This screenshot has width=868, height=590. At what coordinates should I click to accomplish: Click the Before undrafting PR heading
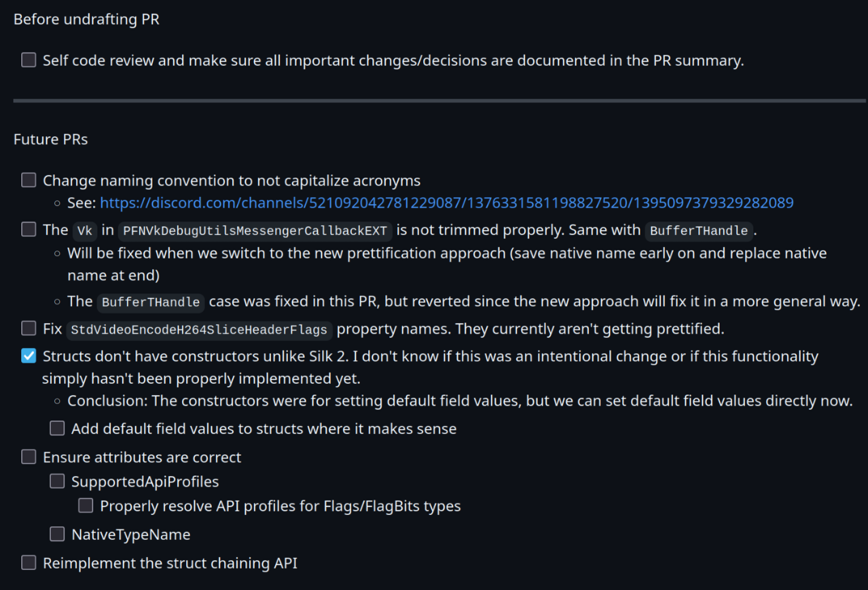(x=86, y=19)
